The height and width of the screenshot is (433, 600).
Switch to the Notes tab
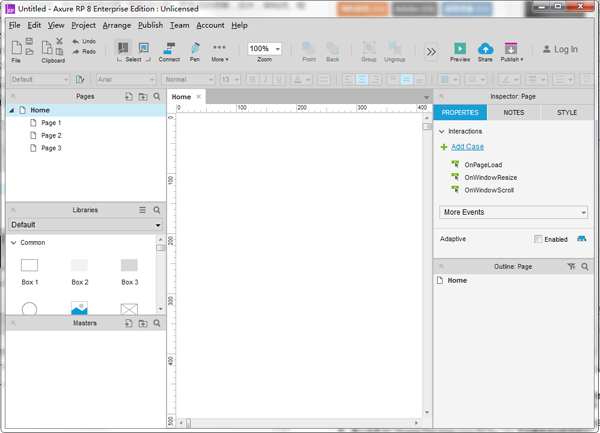513,113
